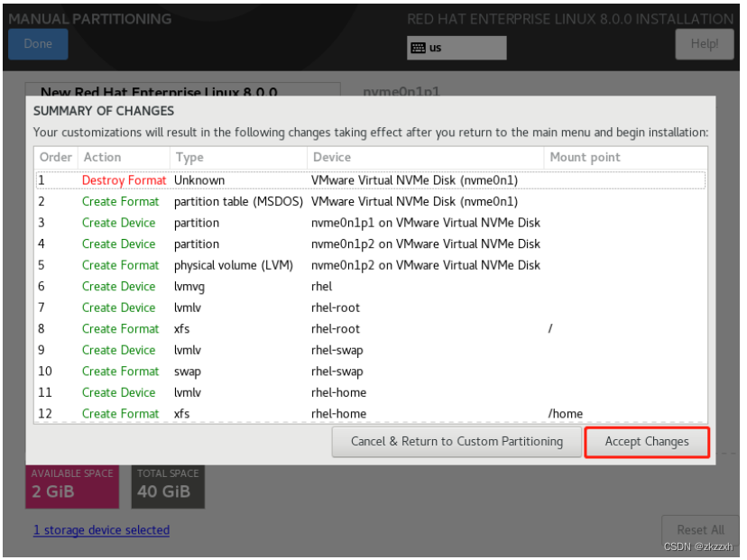Select row 10 swap format
This screenshot has height=560, width=747.
click(370, 372)
